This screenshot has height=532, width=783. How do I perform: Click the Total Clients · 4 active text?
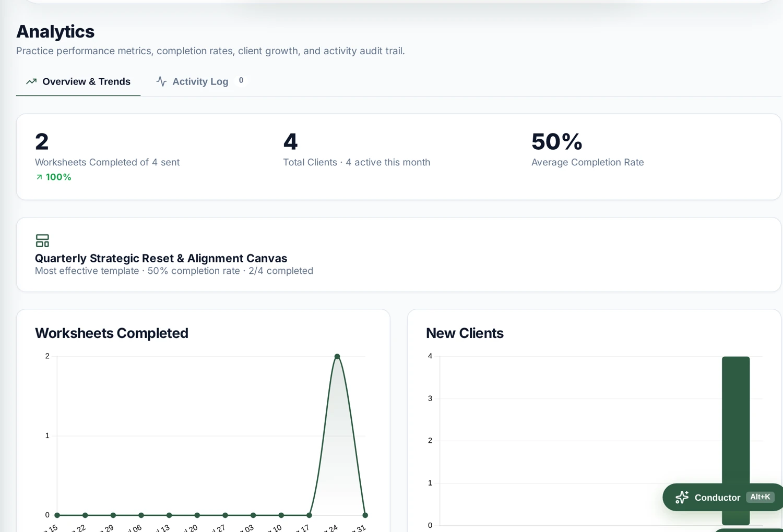[357, 162]
